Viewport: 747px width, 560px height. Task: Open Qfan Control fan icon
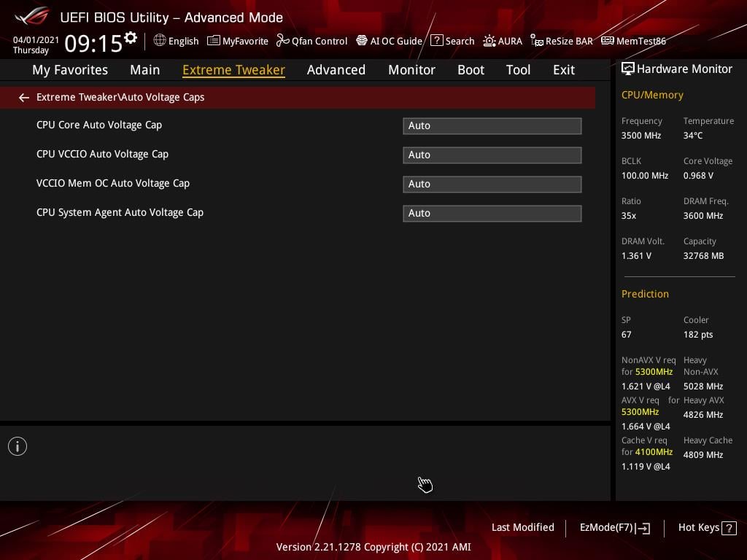(x=282, y=41)
